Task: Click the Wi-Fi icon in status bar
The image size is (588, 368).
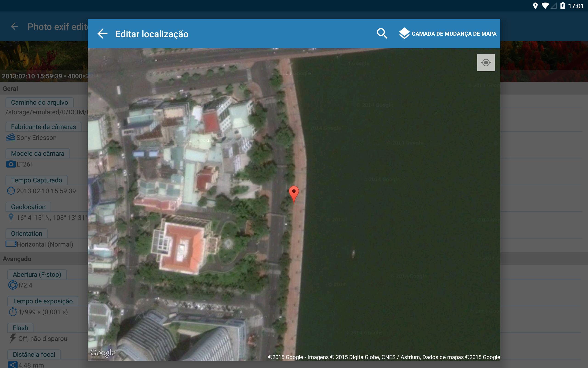Action: [545, 6]
